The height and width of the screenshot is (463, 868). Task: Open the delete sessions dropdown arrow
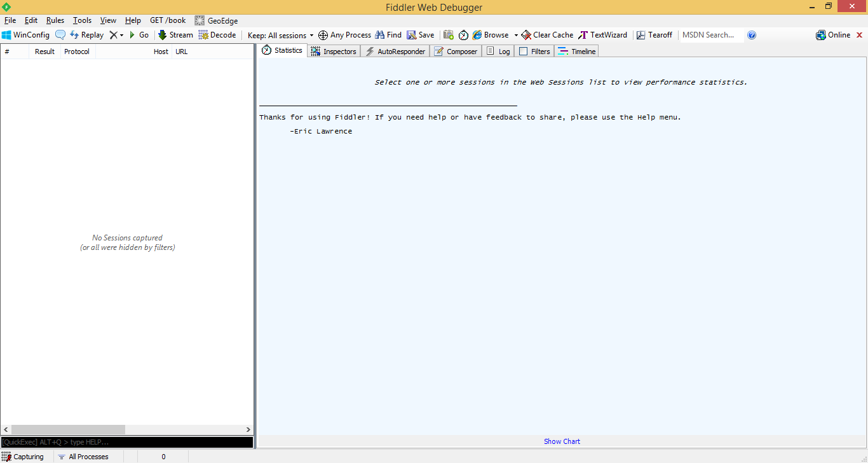120,35
